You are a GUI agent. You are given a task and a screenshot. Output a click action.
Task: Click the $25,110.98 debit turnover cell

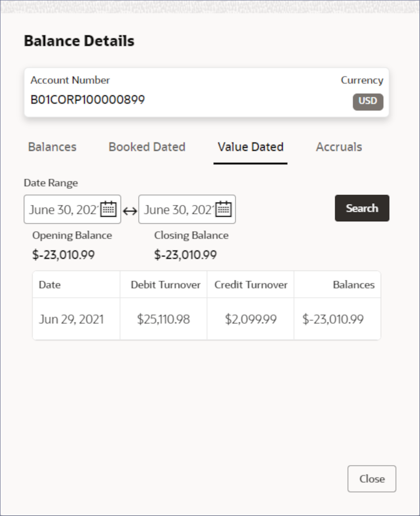163,319
